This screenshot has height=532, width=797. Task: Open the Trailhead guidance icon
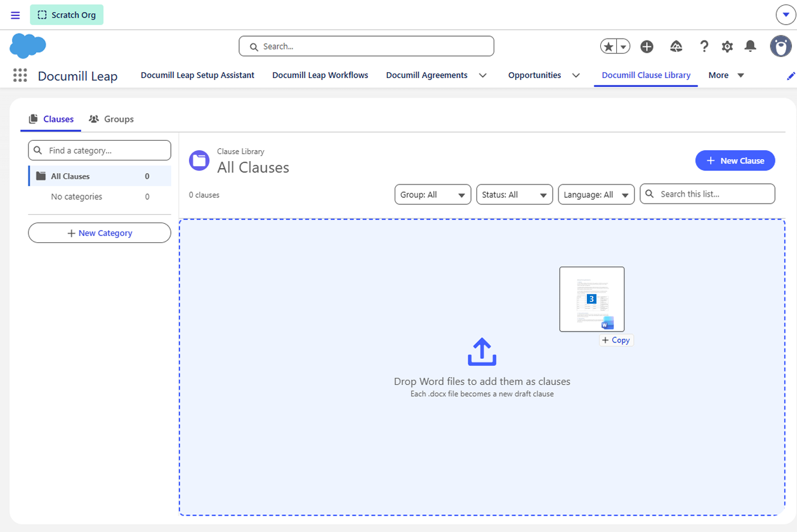(676, 46)
